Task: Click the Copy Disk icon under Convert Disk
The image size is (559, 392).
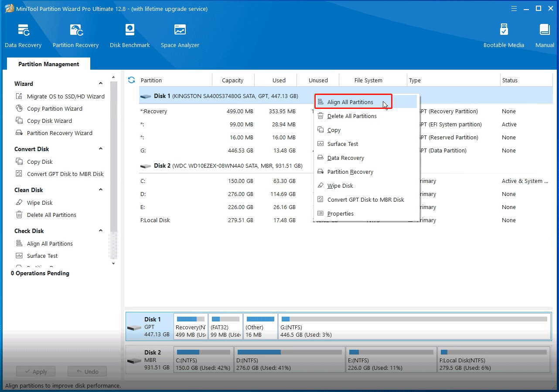Action: pos(19,162)
